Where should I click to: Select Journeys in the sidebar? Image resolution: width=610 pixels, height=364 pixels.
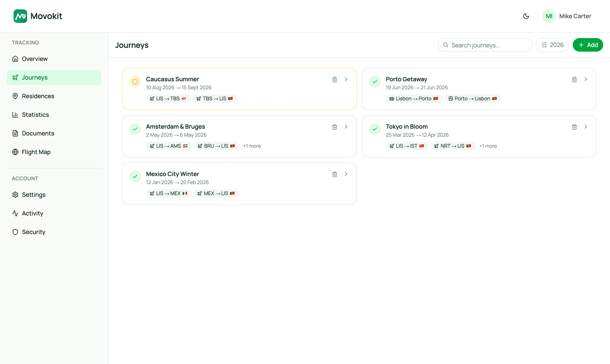tap(54, 77)
